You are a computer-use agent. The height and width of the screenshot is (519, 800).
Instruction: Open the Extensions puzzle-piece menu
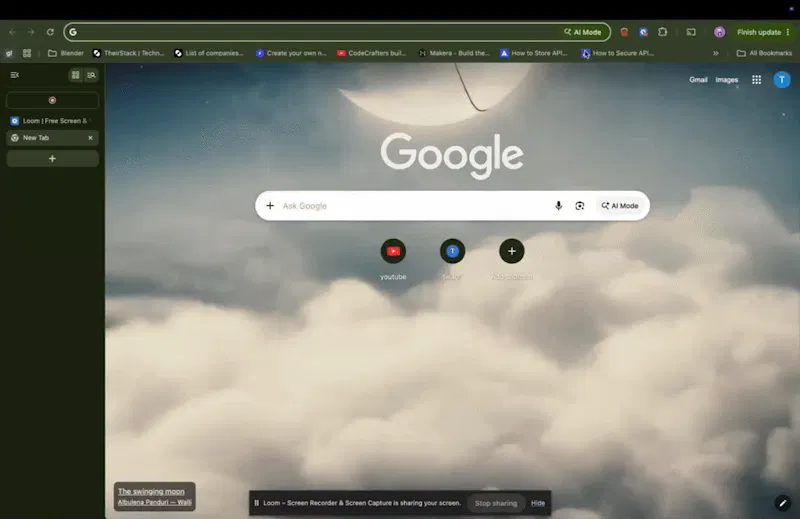[x=662, y=32]
